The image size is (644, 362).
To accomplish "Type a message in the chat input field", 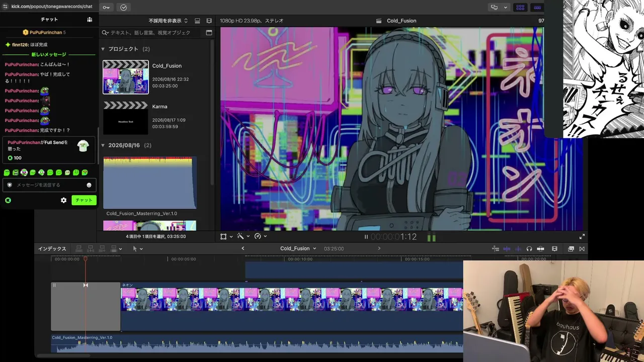I will pos(50,185).
